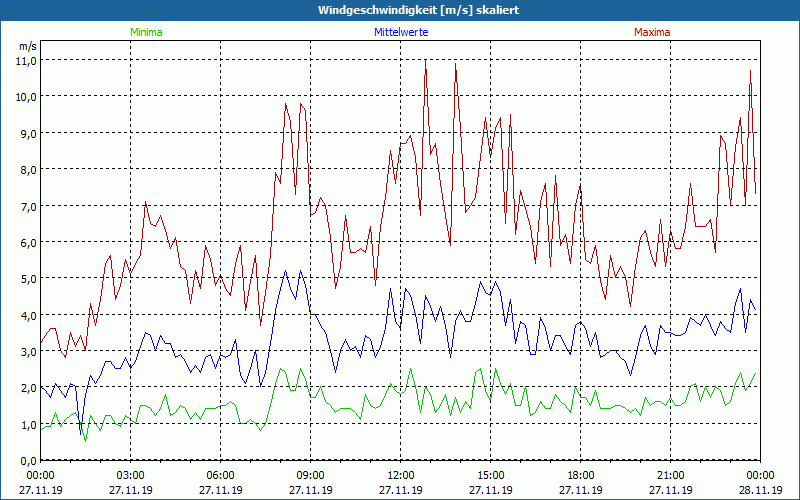The height and width of the screenshot is (500, 800).
Task: Click the 11,0 y-axis value label
Action: tap(26, 60)
